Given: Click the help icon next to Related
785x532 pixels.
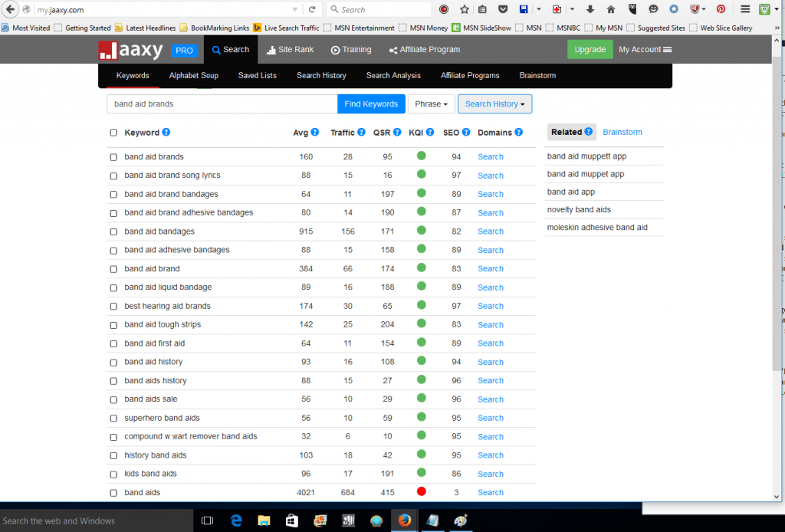Looking at the screenshot, I should point(589,132).
